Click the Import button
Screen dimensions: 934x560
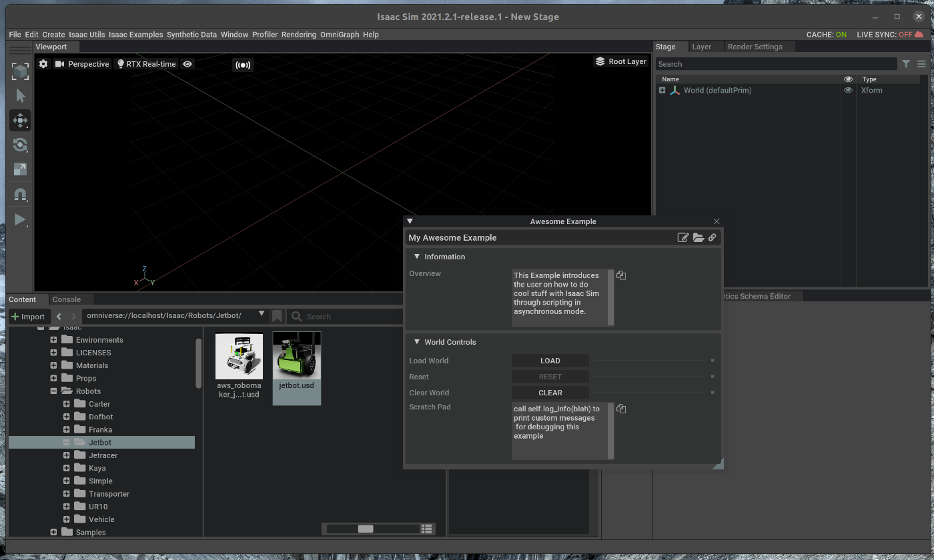point(28,317)
